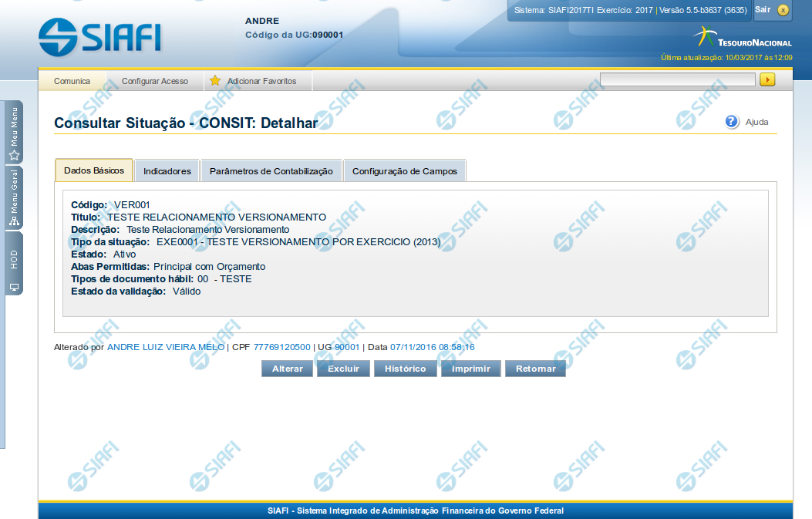Screen dimensions: 812x519
Task: Switch to the Indicadores tab
Action: (167, 171)
